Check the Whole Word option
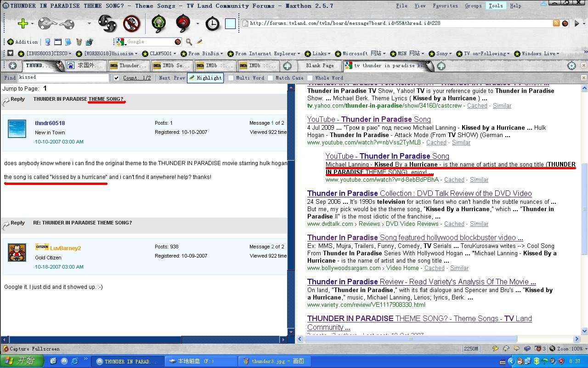 [310, 78]
